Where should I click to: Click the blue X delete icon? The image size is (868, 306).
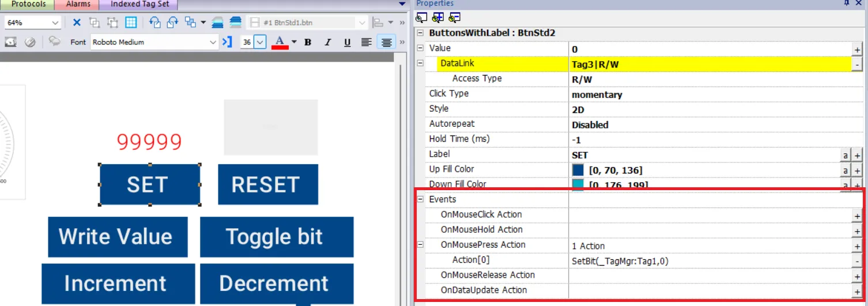point(77,22)
